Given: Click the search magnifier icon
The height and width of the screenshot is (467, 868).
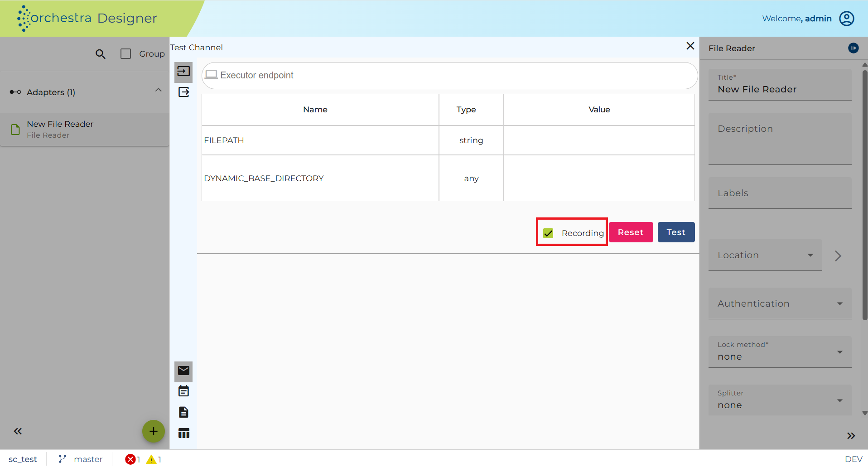Looking at the screenshot, I should point(101,54).
